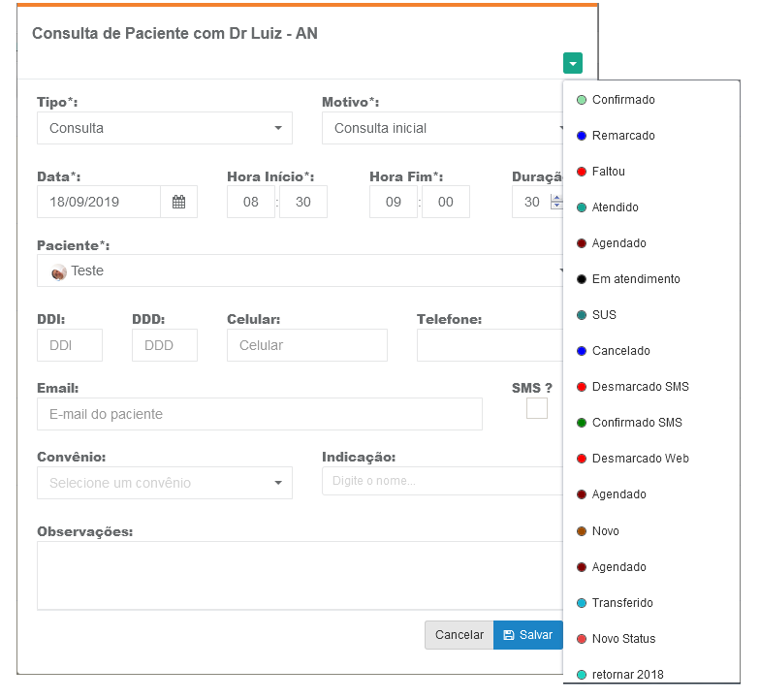Open the Motivo dropdown showing Consulta inicial
The height and width of the screenshot is (700, 760).
click(441, 128)
